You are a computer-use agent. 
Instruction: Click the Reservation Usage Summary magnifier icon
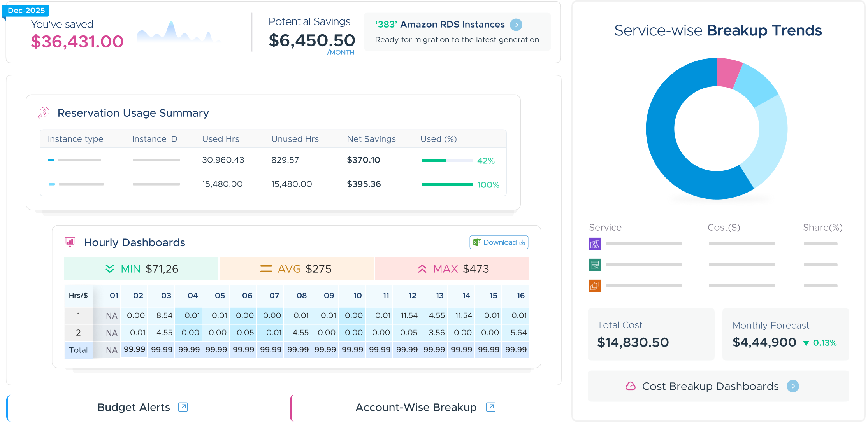tap(44, 113)
